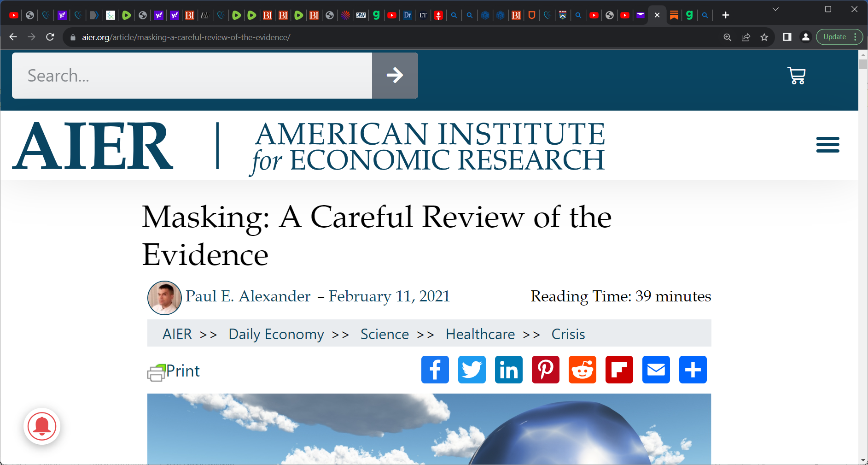The width and height of the screenshot is (868, 465).
Task: Switch to the red microphone favicon tab
Action: coord(438,15)
